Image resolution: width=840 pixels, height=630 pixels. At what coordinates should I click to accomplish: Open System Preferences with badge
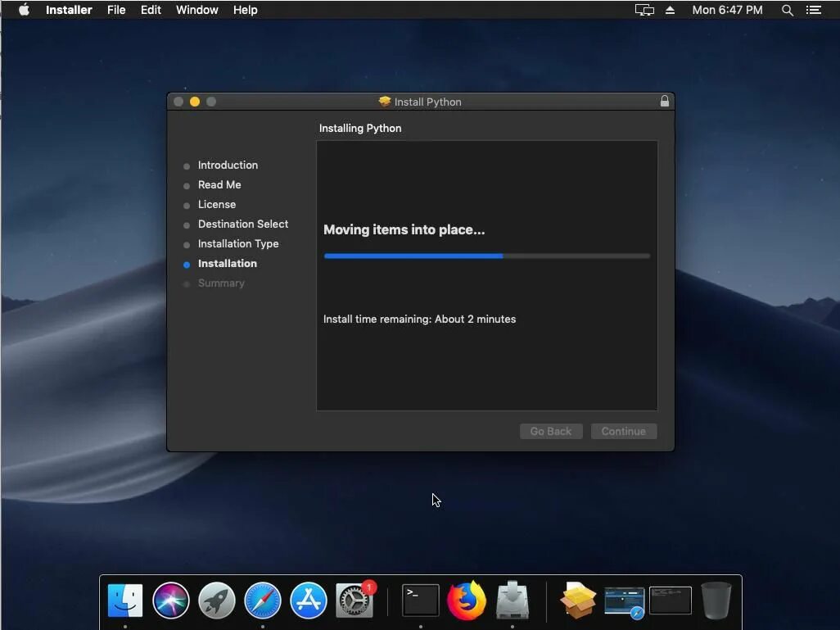(x=355, y=601)
